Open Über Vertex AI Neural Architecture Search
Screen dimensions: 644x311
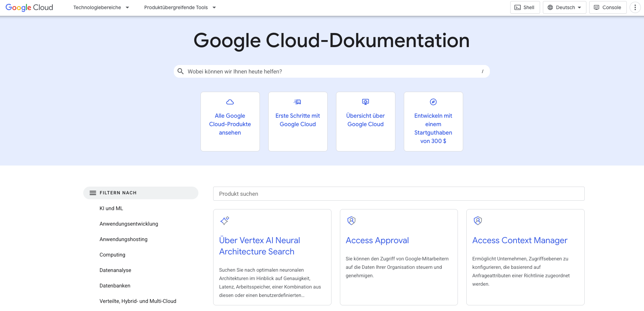coord(259,246)
